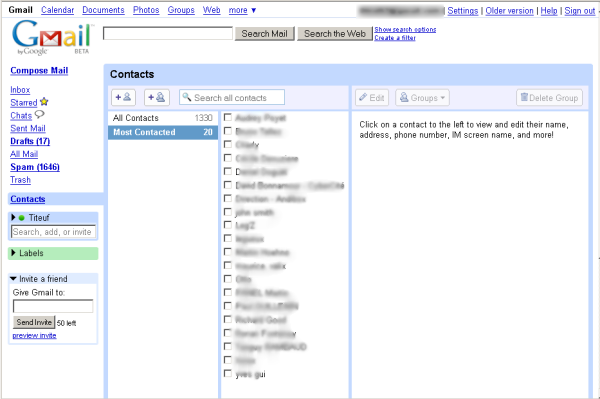The height and width of the screenshot is (399, 600).
Task: Open the Help link
Action: pyautogui.click(x=549, y=11)
